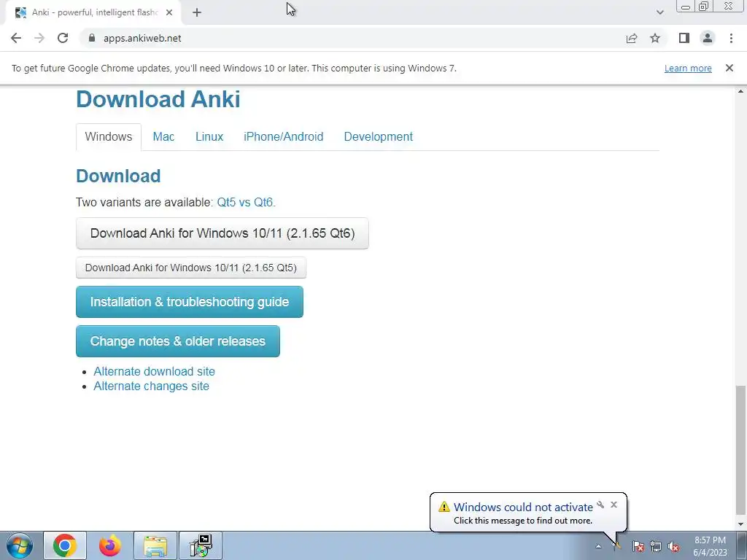The image size is (747, 560).
Task: Close the Anki browser tab
Action: [x=169, y=12]
